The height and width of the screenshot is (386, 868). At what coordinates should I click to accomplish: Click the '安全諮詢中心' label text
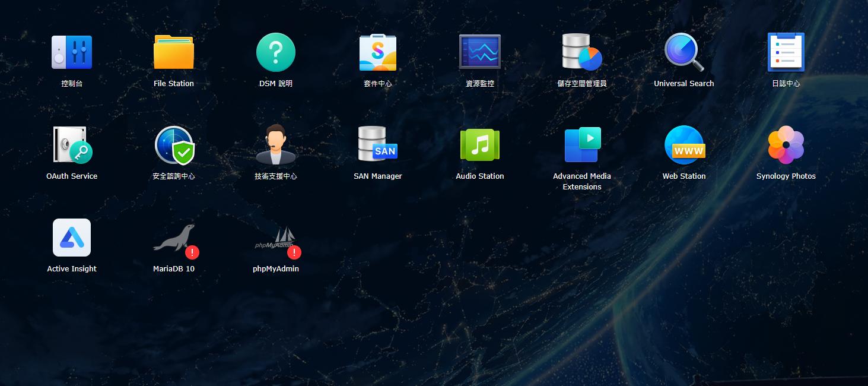[x=174, y=176]
